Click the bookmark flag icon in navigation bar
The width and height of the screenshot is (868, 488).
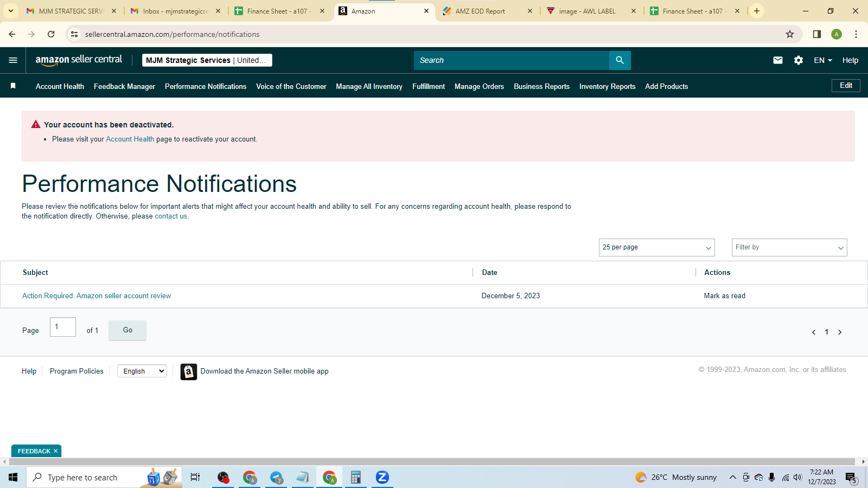[13, 86]
